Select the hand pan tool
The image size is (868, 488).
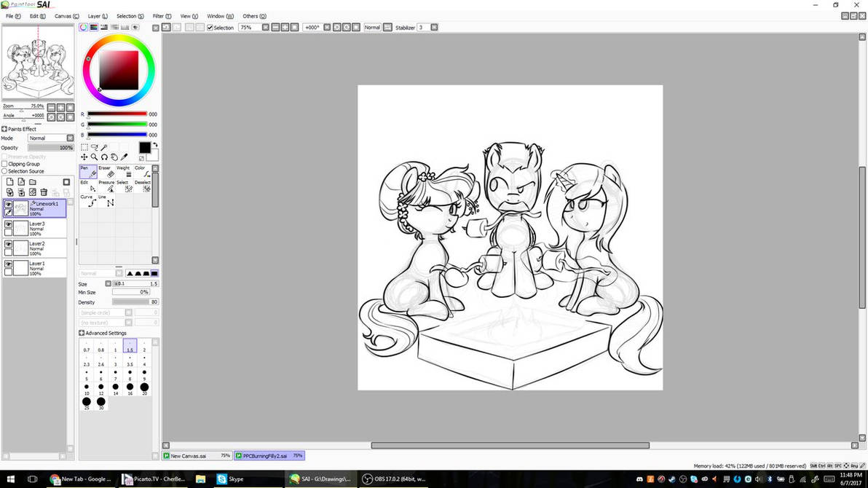[114, 157]
